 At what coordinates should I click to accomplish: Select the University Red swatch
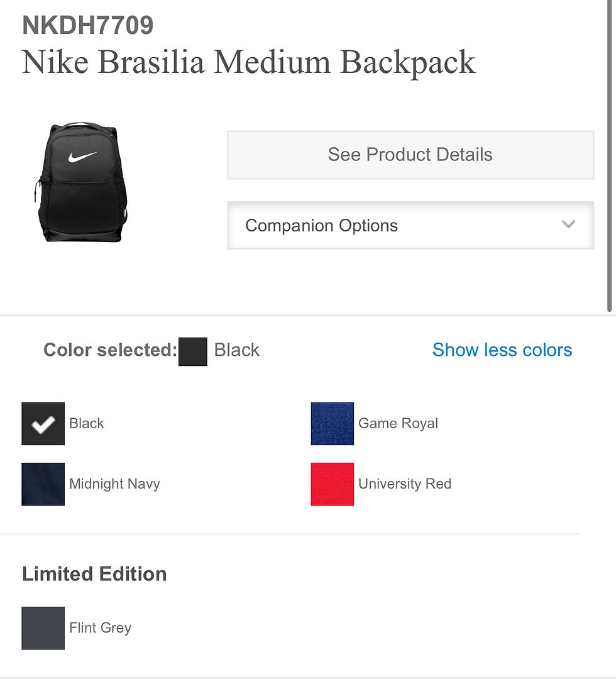332,484
